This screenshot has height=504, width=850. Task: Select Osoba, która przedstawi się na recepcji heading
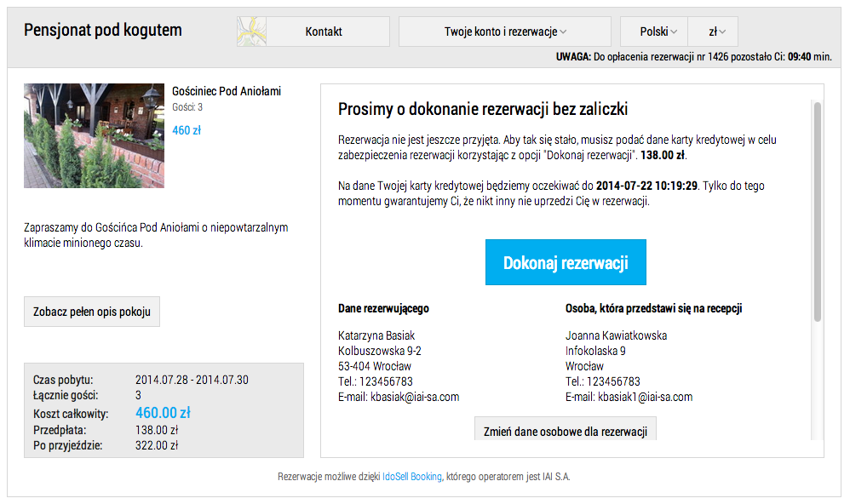(654, 309)
